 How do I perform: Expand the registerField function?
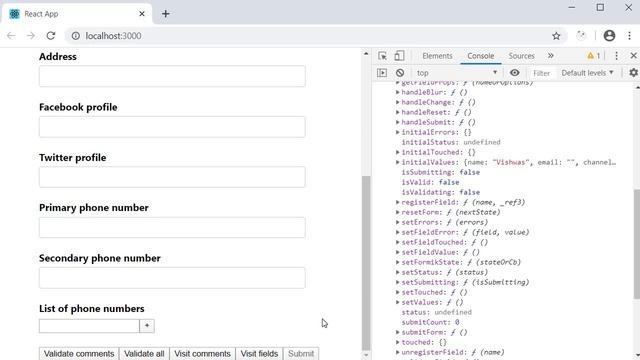(398, 202)
